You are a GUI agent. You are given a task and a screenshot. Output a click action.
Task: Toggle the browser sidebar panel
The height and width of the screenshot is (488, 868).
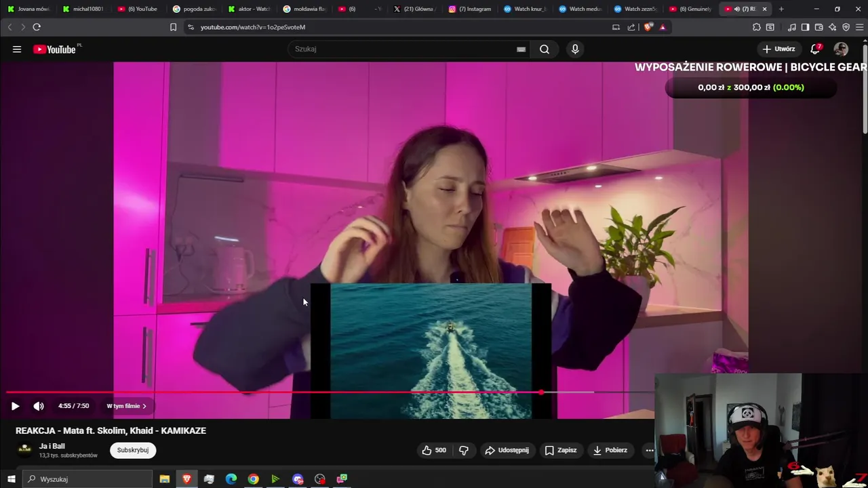coord(805,27)
